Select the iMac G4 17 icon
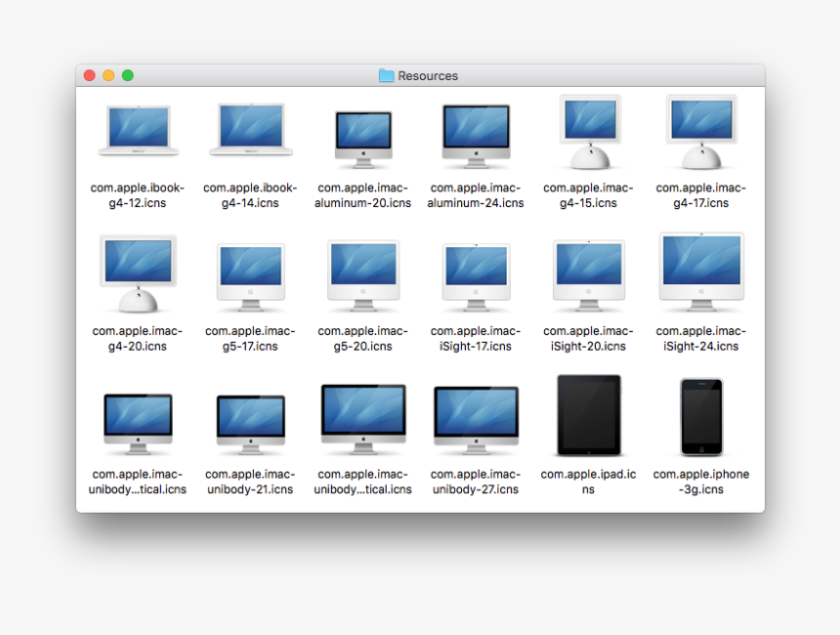The width and height of the screenshot is (840, 635). click(x=701, y=132)
